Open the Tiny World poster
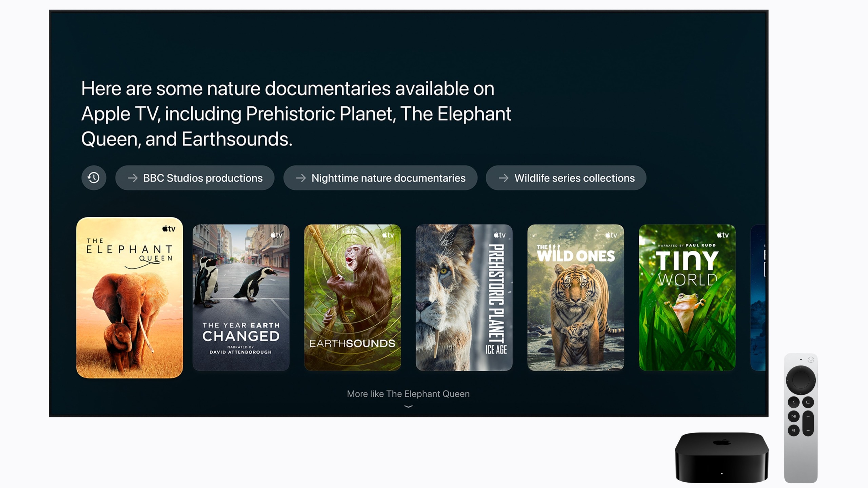Screen dimensions: 868x488 (x=687, y=298)
